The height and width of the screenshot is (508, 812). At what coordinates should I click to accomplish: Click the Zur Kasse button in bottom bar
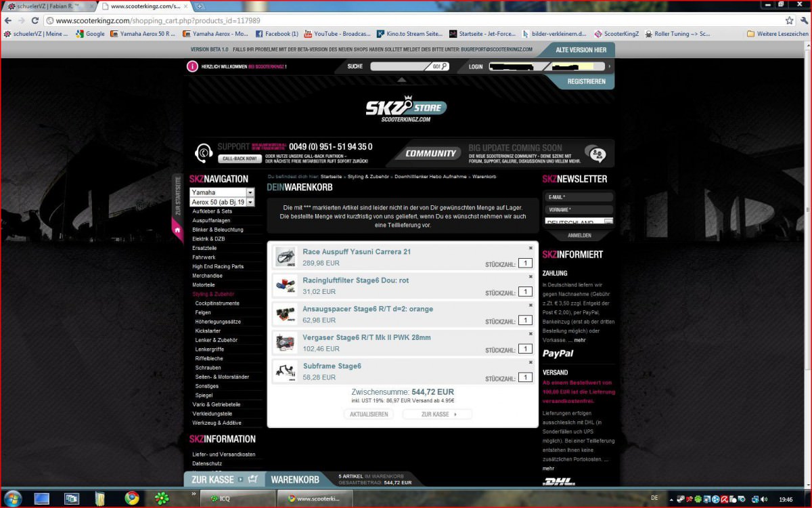tap(225, 479)
